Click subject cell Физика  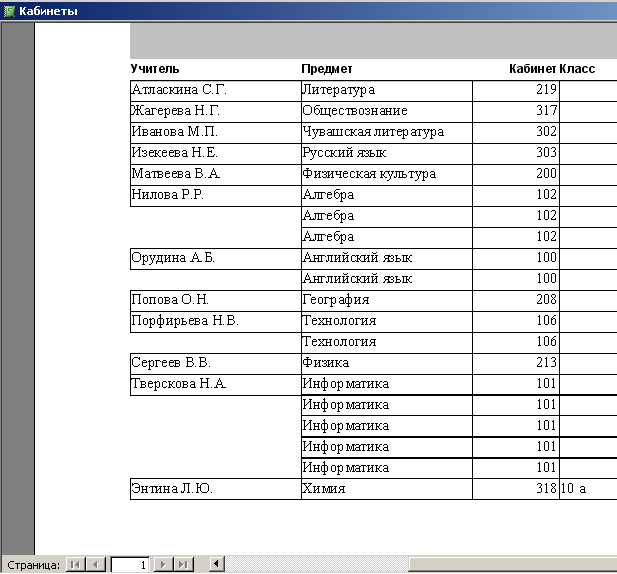coord(387,364)
